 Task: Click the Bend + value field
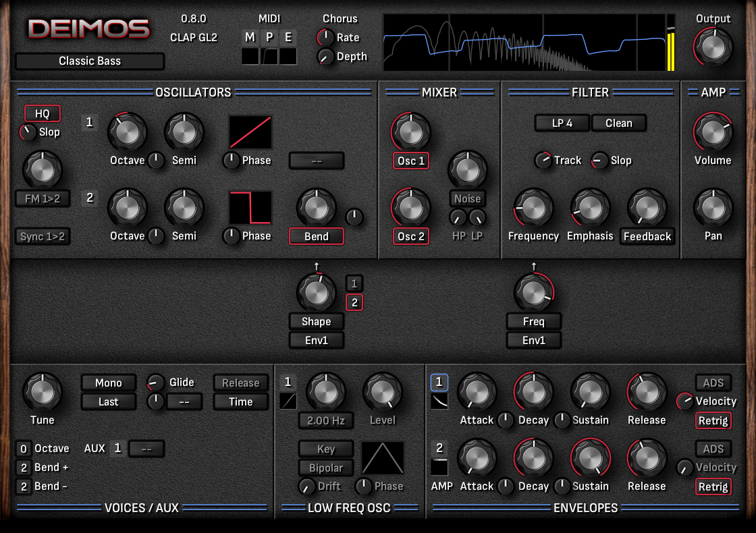pyautogui.click(x=24, y=468)
